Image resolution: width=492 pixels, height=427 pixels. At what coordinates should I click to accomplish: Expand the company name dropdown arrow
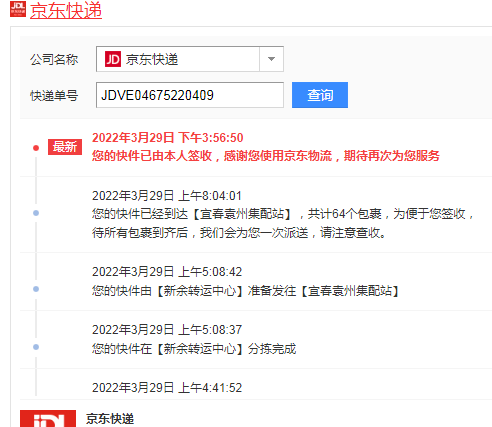[x=271, y=59]
